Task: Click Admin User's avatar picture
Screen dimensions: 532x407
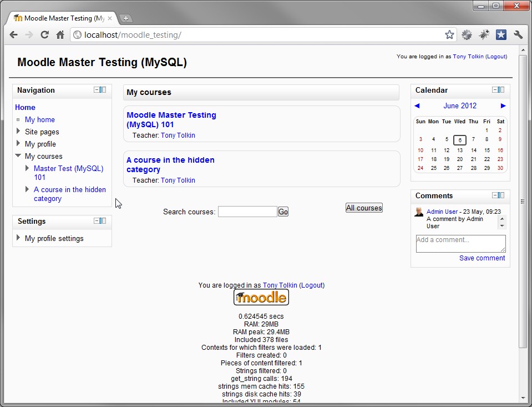Action: point(419,212)
